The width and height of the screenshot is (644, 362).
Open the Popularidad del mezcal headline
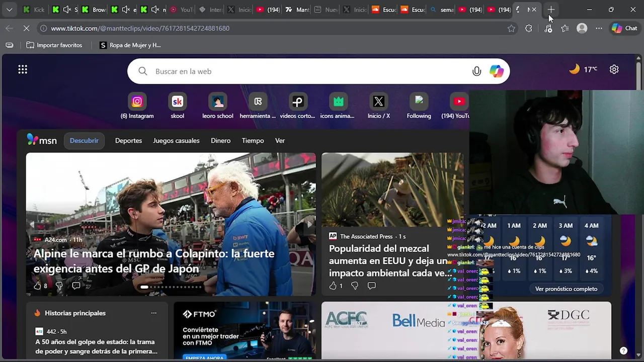point(391,260)
